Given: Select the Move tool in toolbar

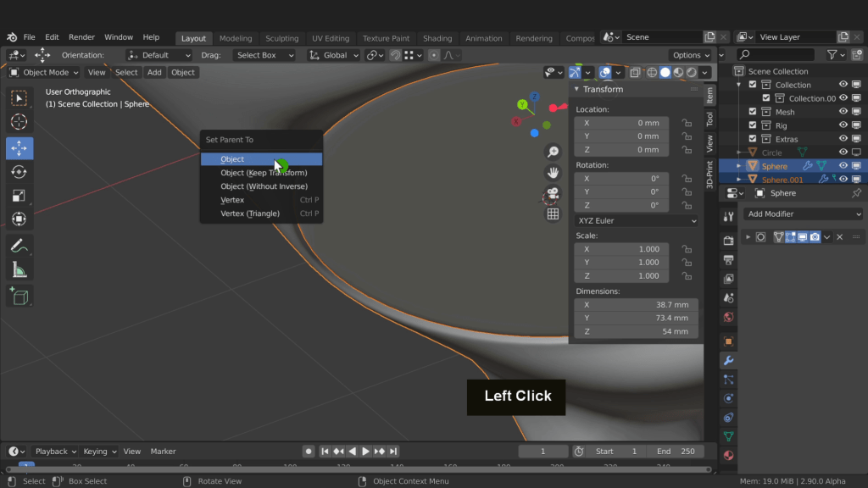Looking at the screenshot, I should point(19,148).
